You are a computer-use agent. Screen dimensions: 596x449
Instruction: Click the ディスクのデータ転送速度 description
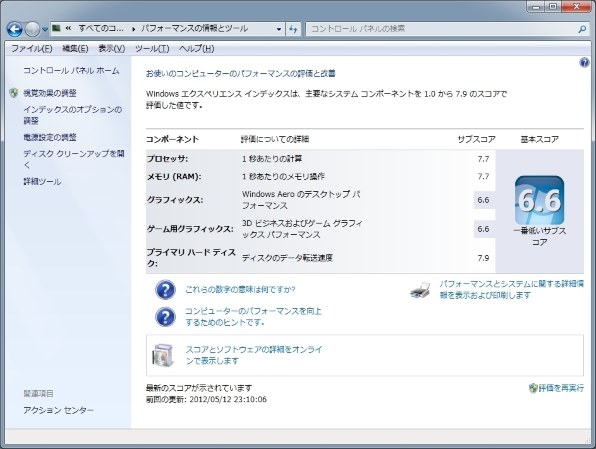[x=287, y=258]
